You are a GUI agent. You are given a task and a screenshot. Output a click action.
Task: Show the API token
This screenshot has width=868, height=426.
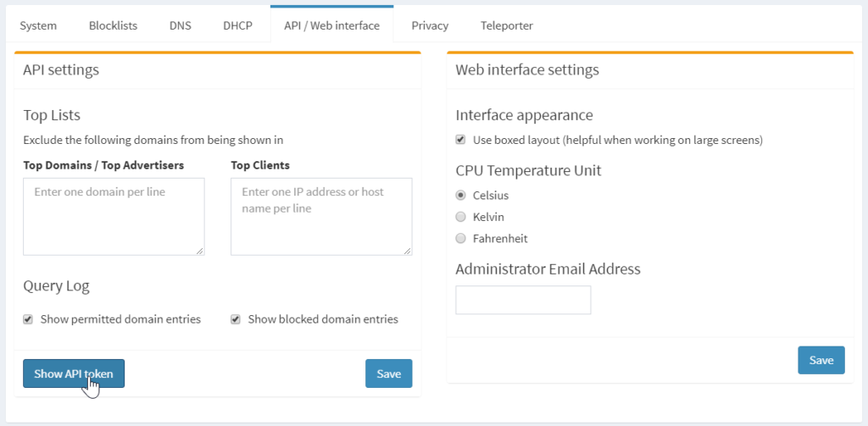(74, 373)
